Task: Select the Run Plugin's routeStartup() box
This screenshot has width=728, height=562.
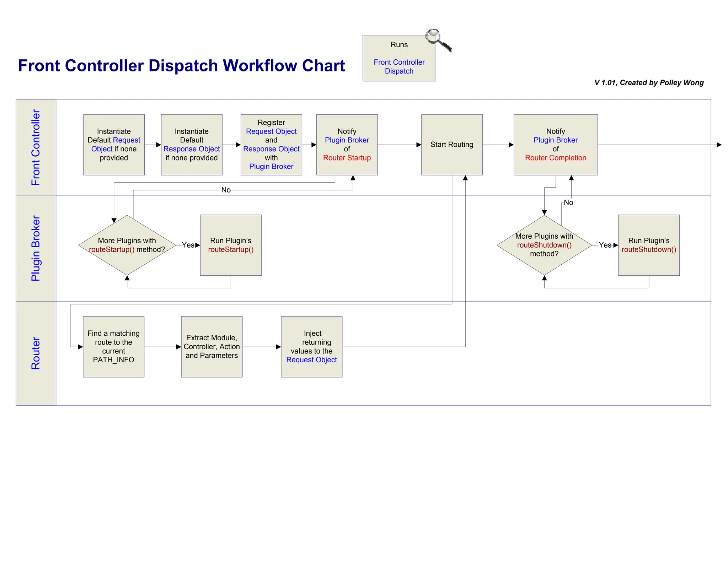Action: (x=231, y=245)
